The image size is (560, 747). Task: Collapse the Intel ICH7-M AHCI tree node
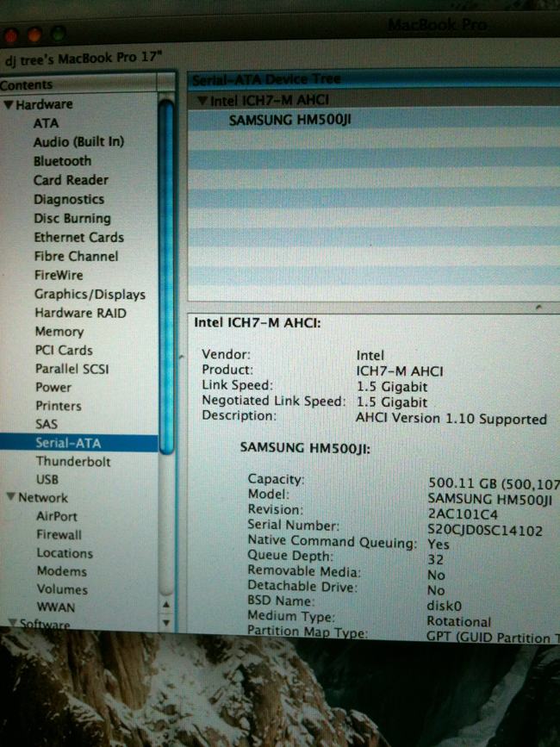tap(202, 101)
